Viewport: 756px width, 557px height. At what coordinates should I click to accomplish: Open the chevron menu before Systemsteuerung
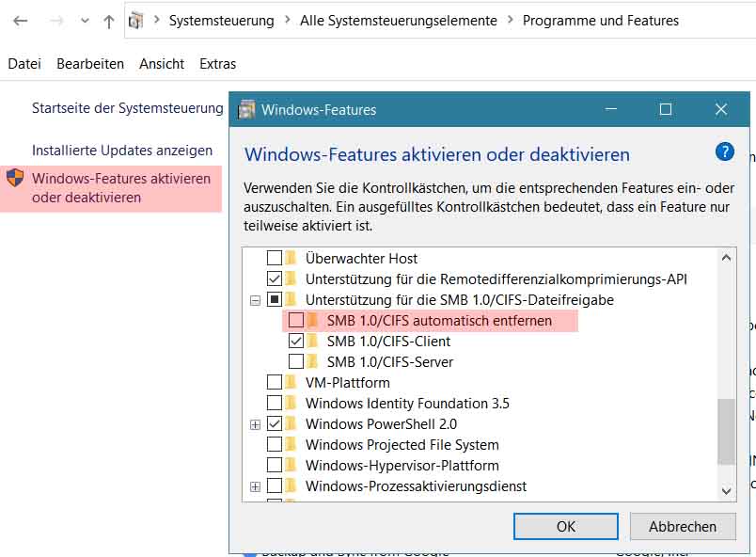point(156,20)
